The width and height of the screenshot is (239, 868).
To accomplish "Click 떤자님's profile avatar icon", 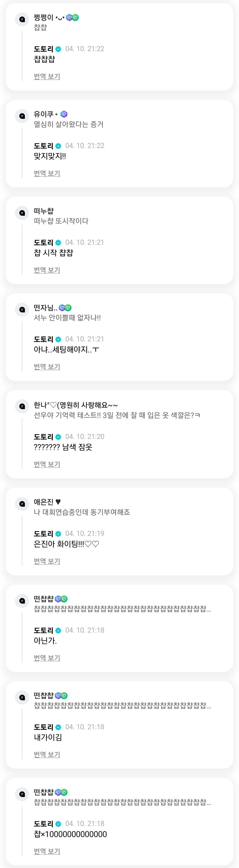I will click(22, 310).
